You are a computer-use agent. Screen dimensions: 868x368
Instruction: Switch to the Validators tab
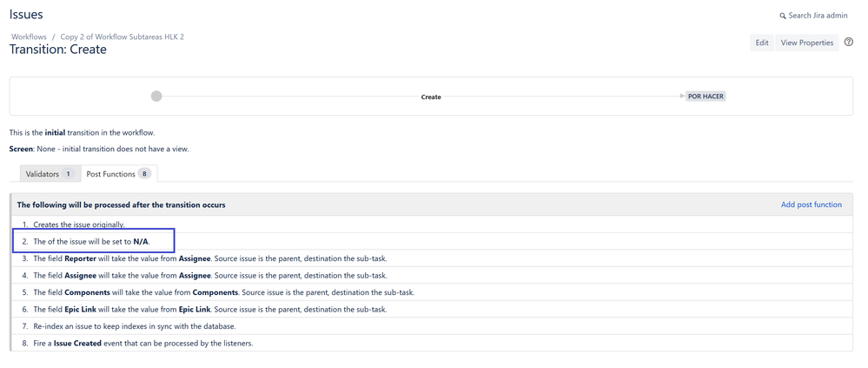click(50, 174)
